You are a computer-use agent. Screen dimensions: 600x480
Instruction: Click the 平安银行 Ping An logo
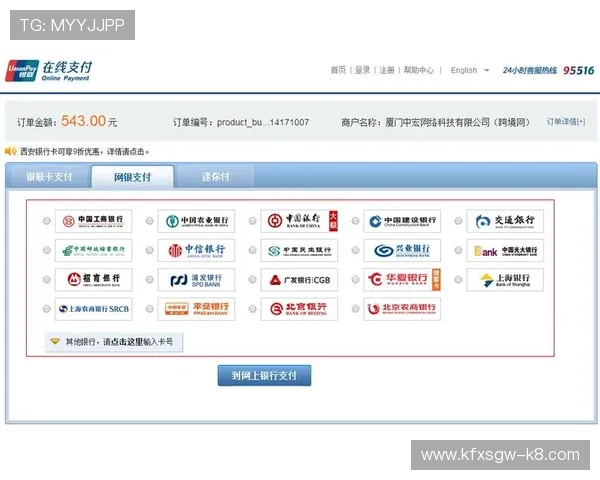pyautogui.click(x=196, y=309)
